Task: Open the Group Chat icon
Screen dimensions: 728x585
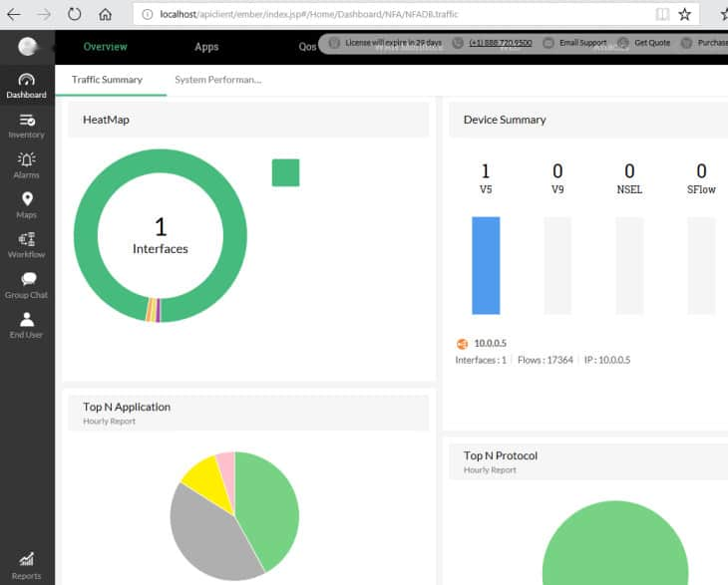Action: [x=27, y=280]
